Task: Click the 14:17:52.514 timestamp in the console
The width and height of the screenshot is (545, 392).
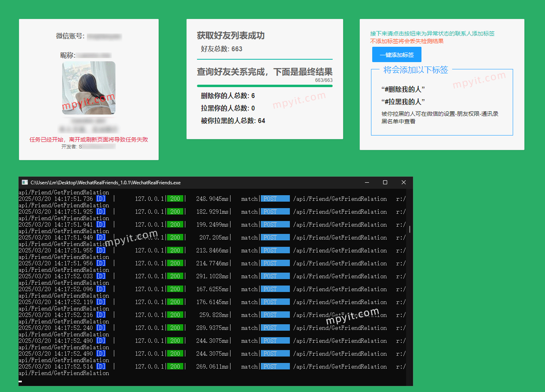Action: click(73, 367)
